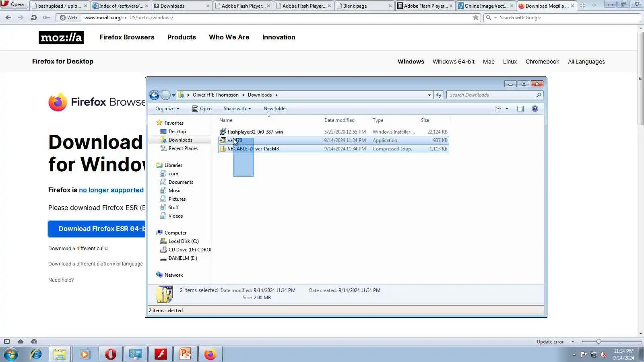The width and height of the screenshot is (644, 362).
Task: Open Windows Explorer from the taskbar
Action: click(60, 354)
